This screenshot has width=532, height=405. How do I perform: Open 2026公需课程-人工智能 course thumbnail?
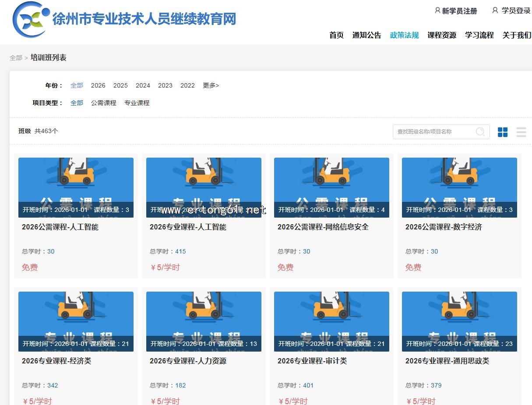click(76, 187)
